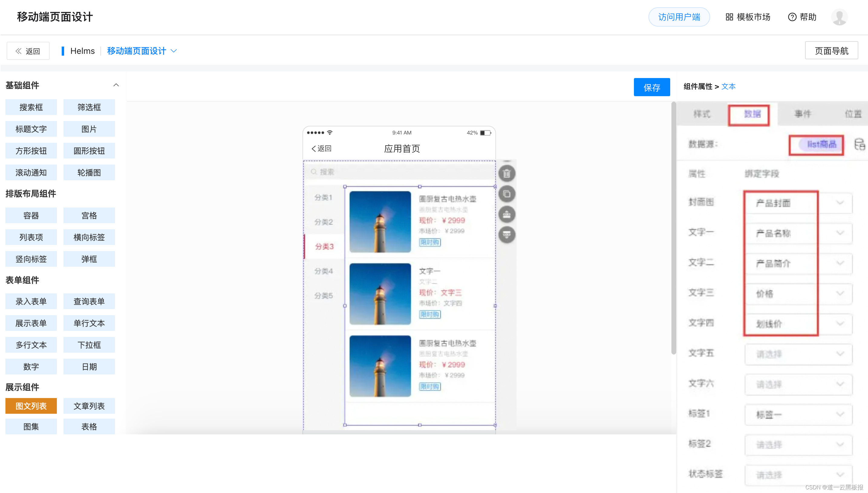Click the delete trash icon beside the canvas

tap(507, 174)
